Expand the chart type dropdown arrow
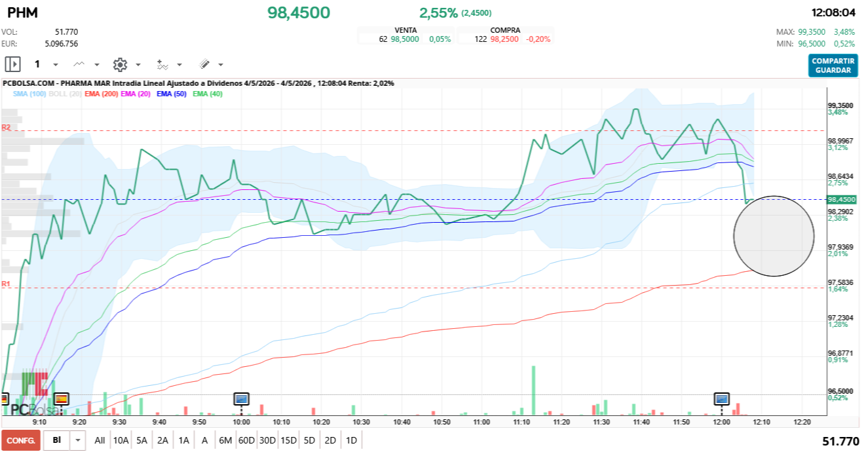The image size is (868, 454). (x=97, y=65)
